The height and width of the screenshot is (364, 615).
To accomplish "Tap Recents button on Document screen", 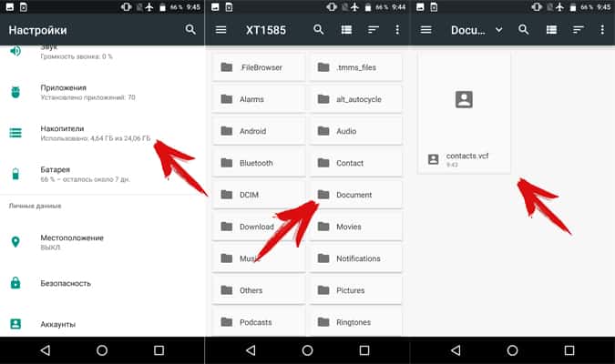I will [569, 349].
